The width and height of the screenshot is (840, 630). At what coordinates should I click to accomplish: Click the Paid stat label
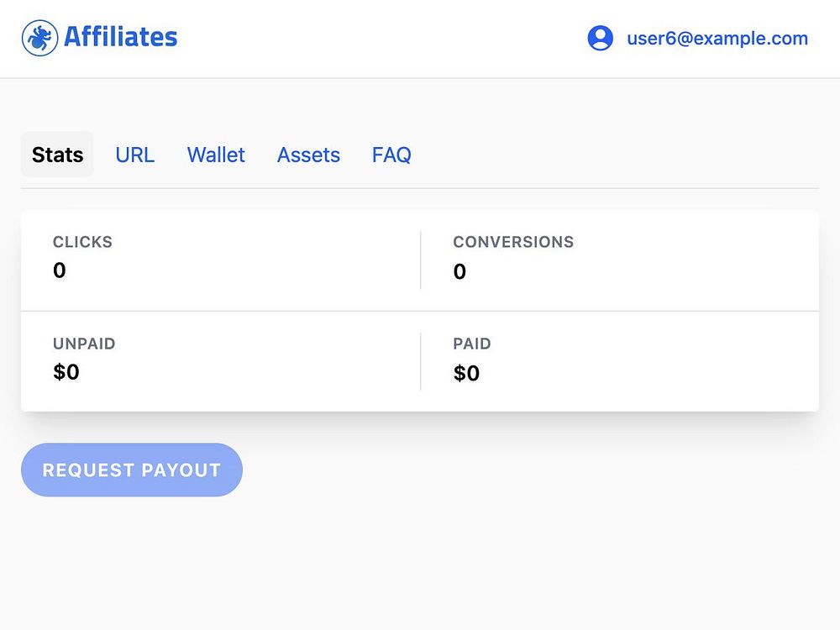point(472,344)
